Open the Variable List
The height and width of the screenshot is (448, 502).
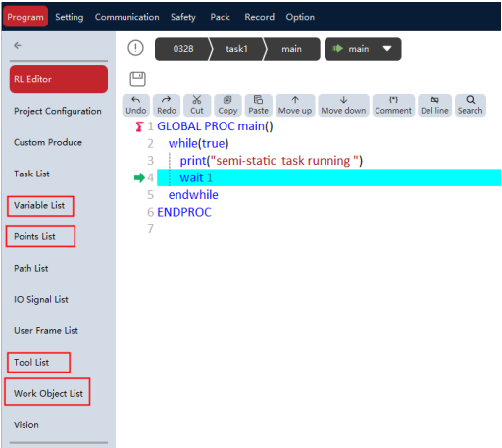point(40,206)
